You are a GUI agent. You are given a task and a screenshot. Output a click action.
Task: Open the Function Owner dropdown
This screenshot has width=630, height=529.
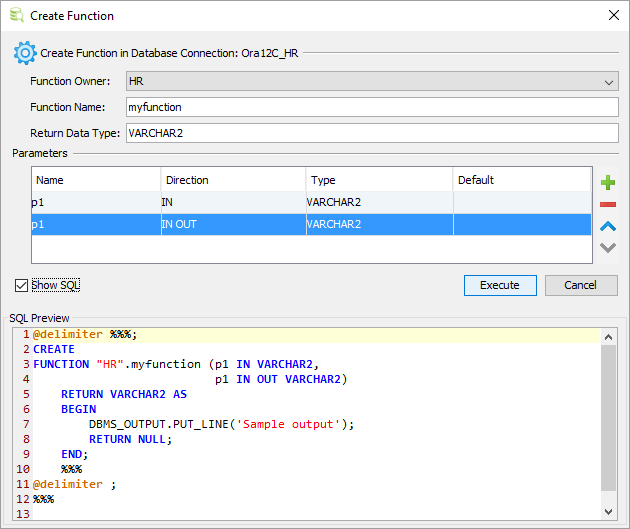372,81
